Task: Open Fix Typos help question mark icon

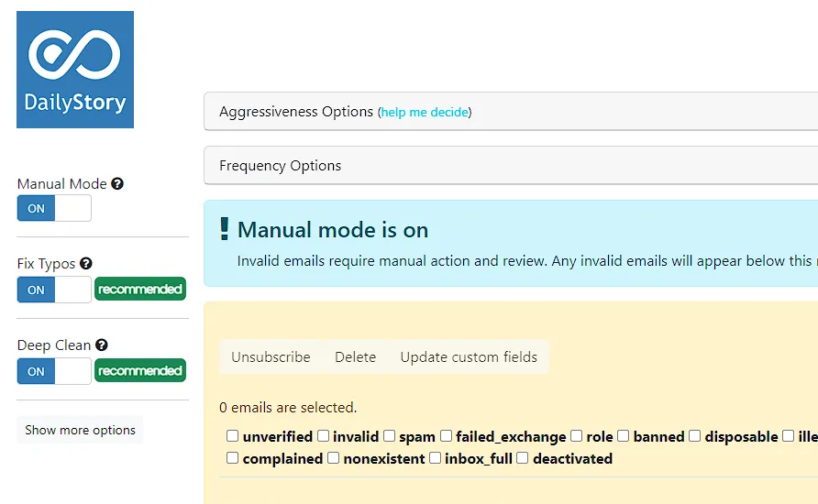Action: [86, 263]
